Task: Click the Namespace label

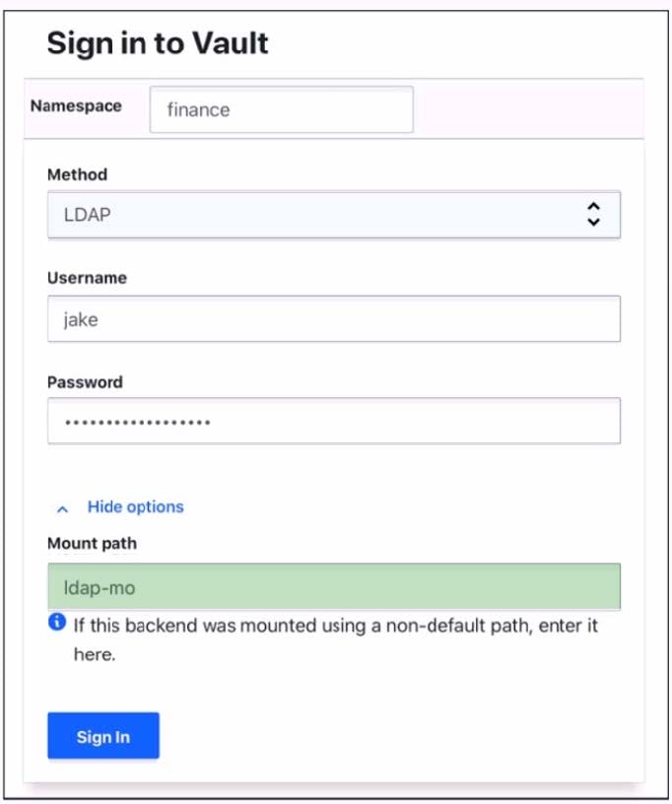Action: 76,105
